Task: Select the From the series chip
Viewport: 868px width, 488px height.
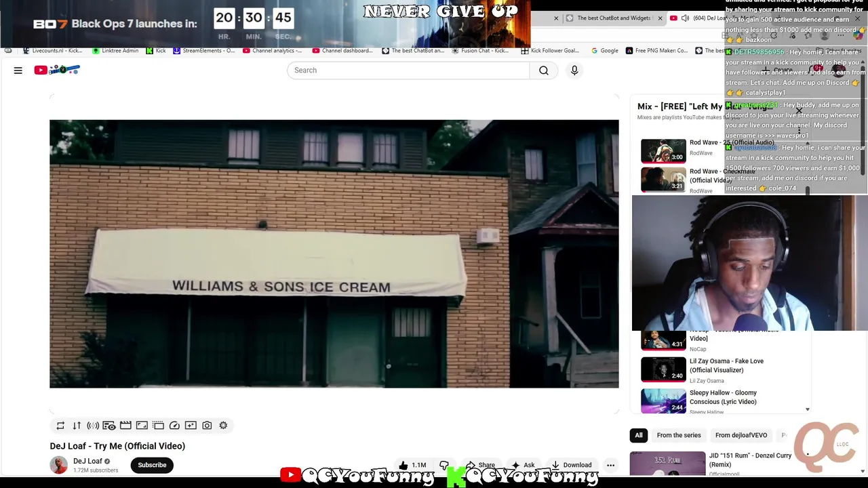Action: point(679,435)
